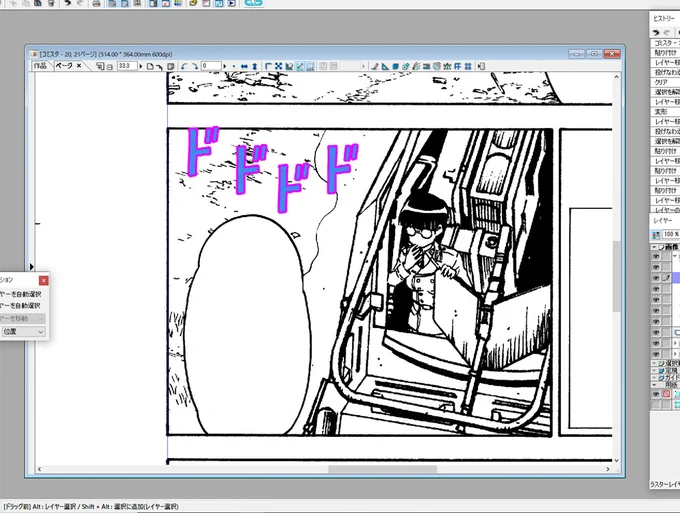Select first ヤーを自動選択 option in dialog
This screenshot has width=680, height=513.
pyautogui.click(x=20, y=294)
